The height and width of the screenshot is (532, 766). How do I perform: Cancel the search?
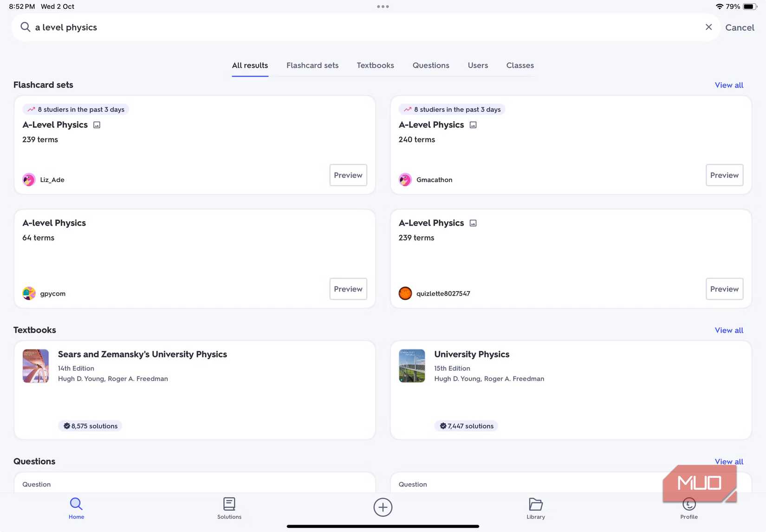pos(740,27)
